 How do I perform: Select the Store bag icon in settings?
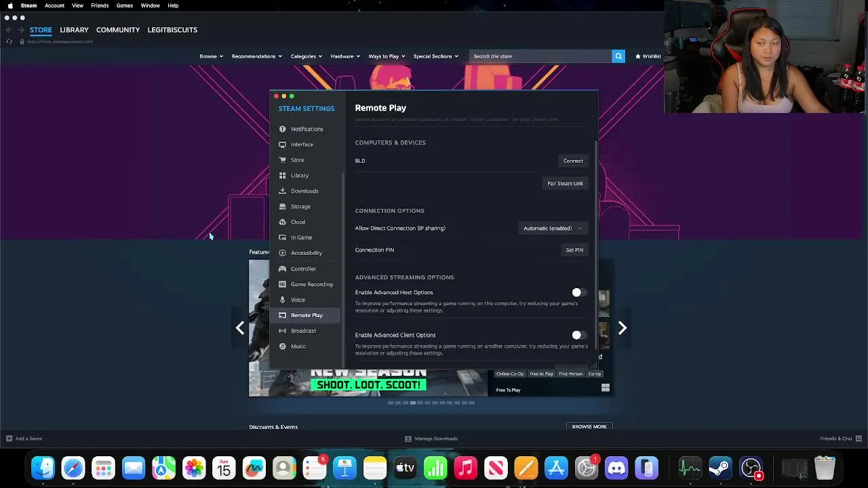click(282, 160)
